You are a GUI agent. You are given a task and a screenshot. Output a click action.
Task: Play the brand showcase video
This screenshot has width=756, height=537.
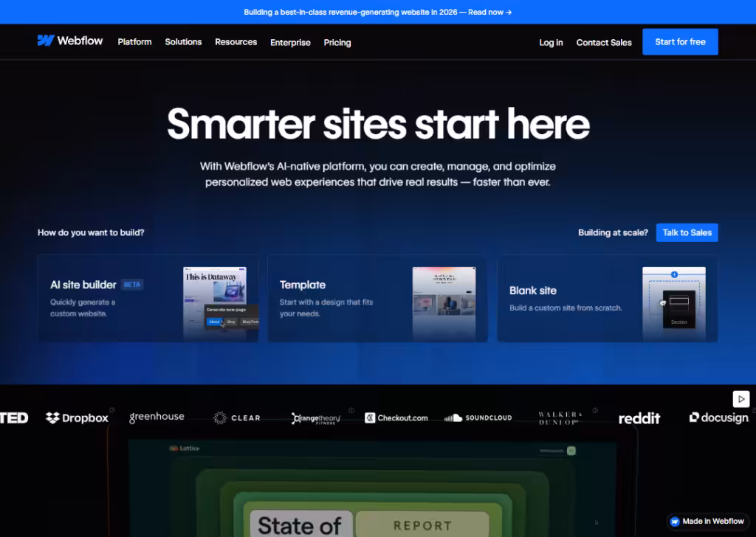click(x=741, y=398)
